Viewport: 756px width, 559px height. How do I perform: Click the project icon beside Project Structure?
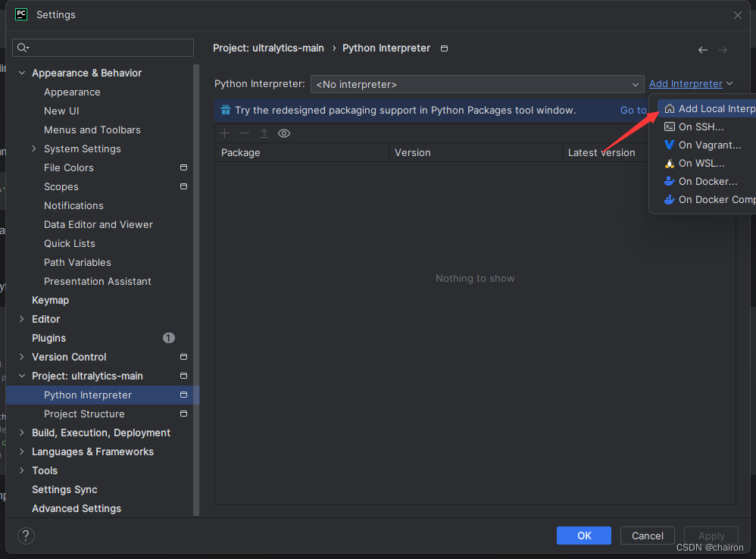point(183,414)
